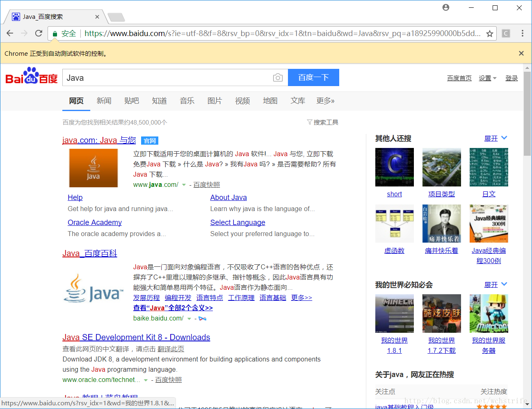Open the 编程开发 link
This screenshot has width=532, height=409.
178,298
